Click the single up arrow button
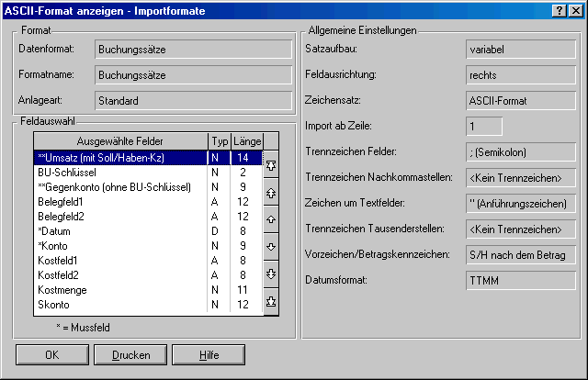The width and height of the screenshot is (588, 380). click(270, 220)
